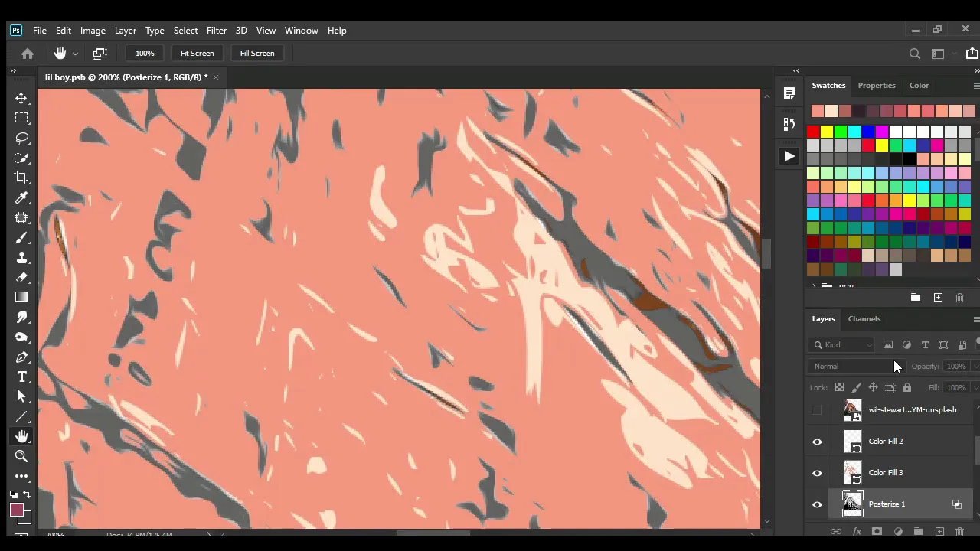Delete layer using Layers trash icon
The width and height of the screenshot is (980, 551).
click(959, 532)
